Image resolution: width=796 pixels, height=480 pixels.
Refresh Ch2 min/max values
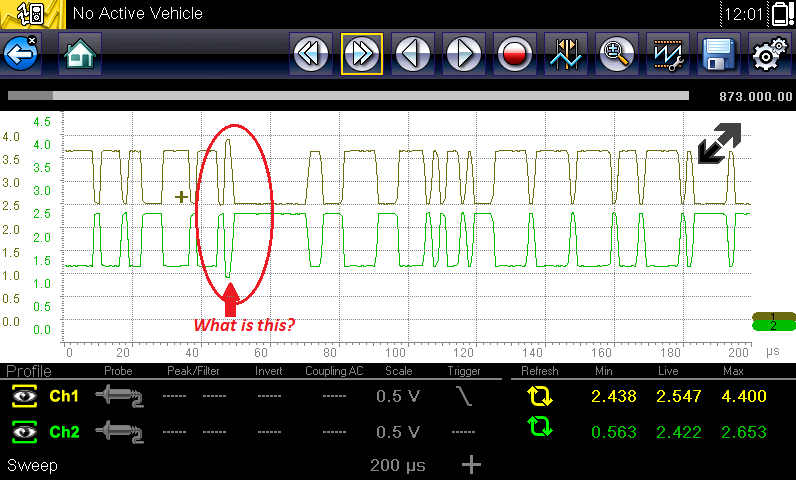point(540,431)
